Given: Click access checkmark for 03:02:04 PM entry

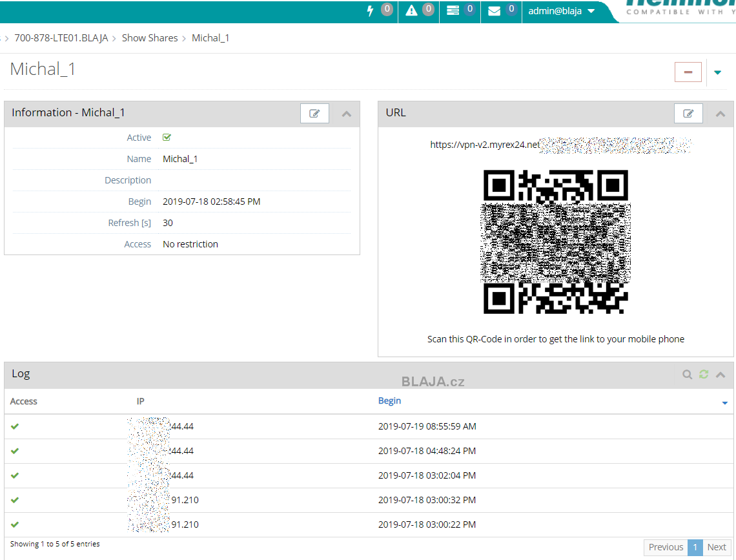Looking at the screenshot, I should coord(15,475).
